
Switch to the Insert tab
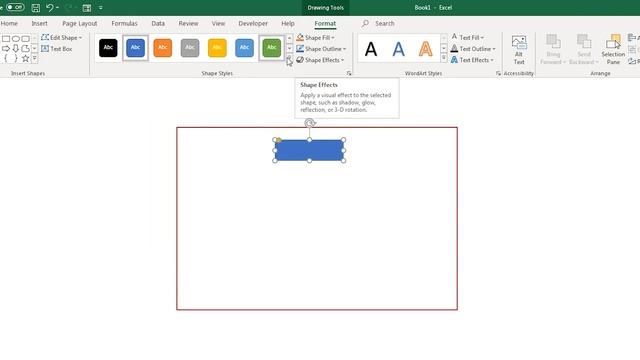pos(40,24)
